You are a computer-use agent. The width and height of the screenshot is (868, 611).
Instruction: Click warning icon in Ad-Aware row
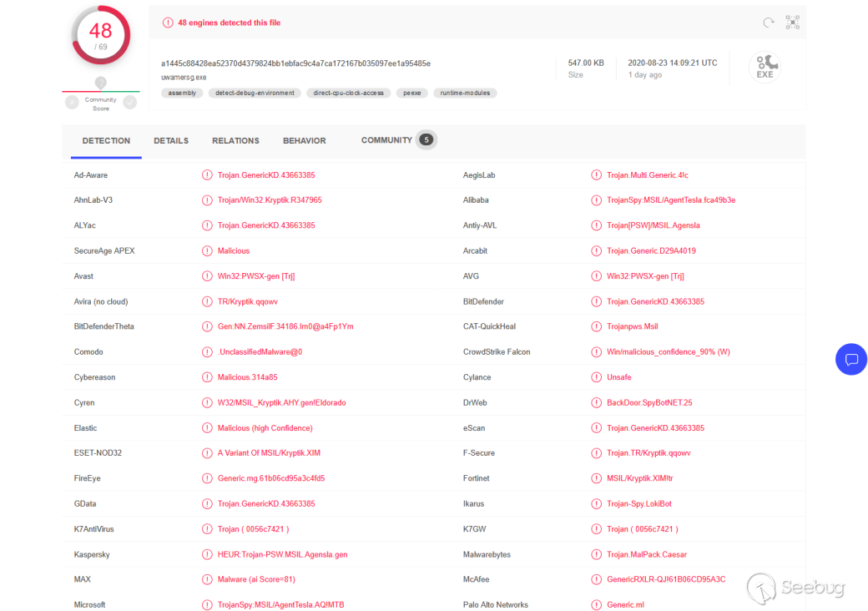point(207,175)
